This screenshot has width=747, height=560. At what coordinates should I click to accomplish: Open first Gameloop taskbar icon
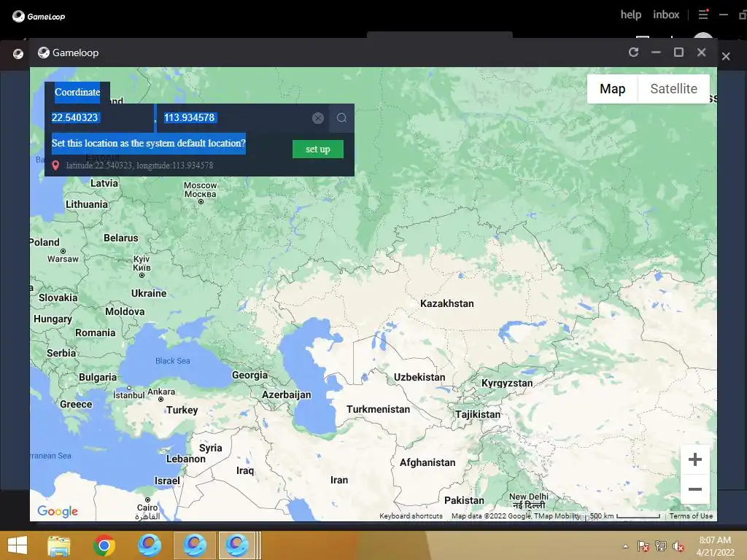point(149,545)
